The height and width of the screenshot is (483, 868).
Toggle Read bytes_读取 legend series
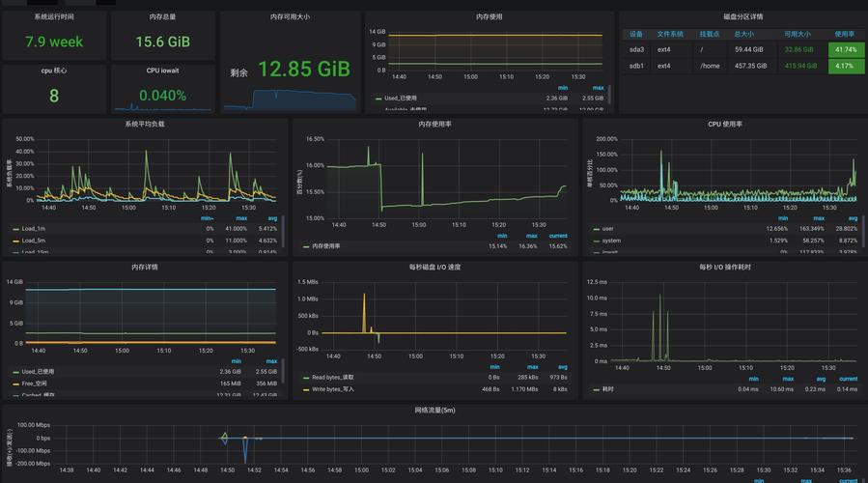coord(333,378)
